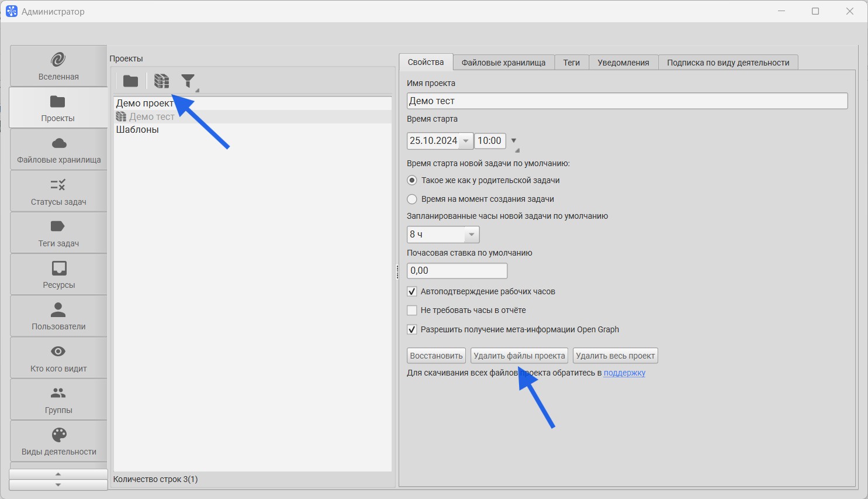Open the Вселенная section in sidebar
868x499 pixels.
[58, 66]
